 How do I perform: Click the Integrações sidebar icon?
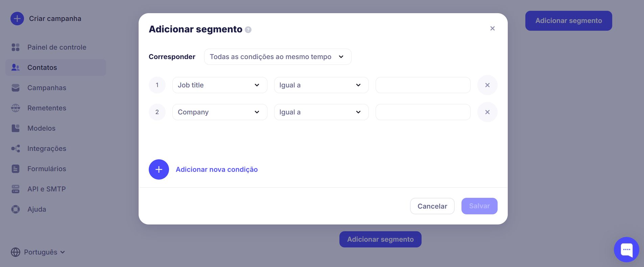(x=16, y=149)
